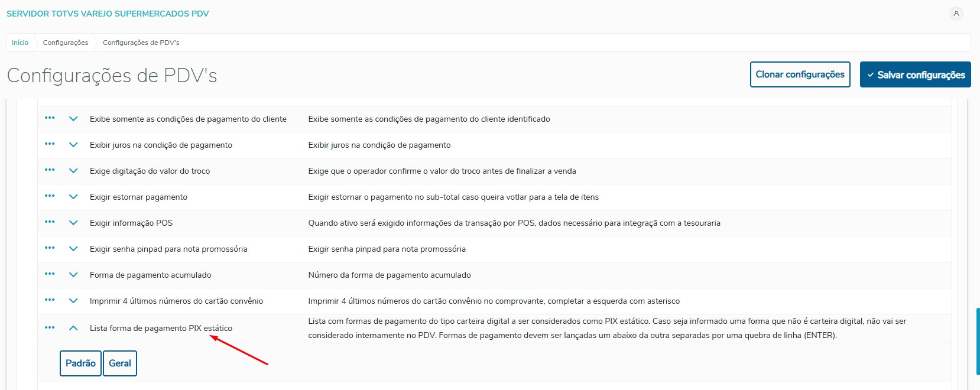This screenshot has height=390, width=980.
Task: Open options for Lista forma de pagamento PIX
Action: (x=50, y=327)
